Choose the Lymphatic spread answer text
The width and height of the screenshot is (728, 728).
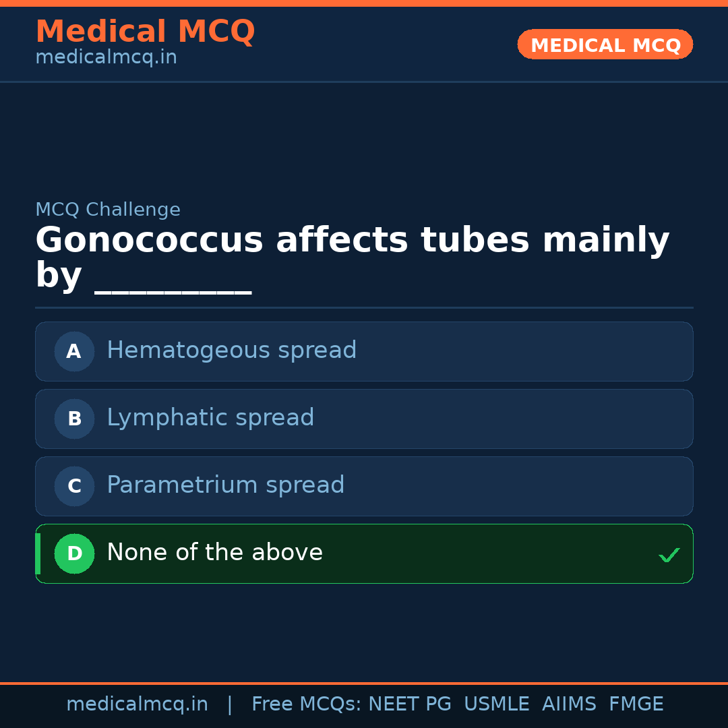pyautogui.click(x=210, y=418)
